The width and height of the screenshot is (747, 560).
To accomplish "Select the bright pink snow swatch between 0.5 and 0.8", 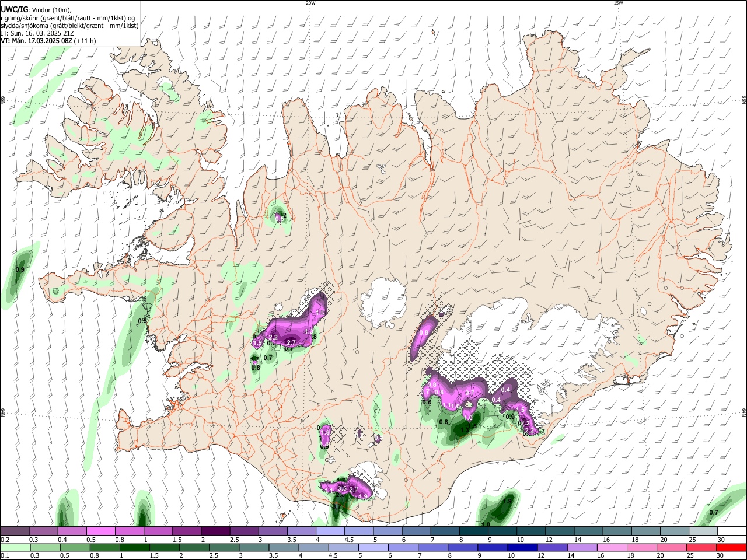I will (100, 531).
